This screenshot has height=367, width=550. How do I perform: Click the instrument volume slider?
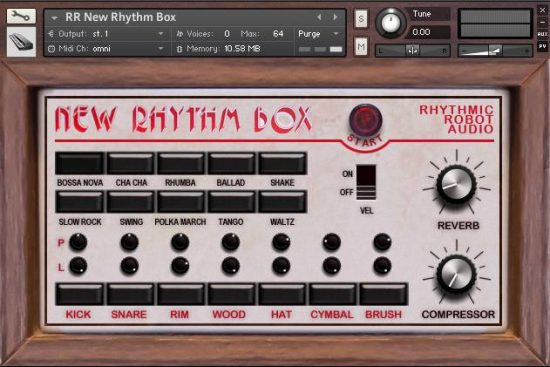pyautogui.click(x=495, y=51)
